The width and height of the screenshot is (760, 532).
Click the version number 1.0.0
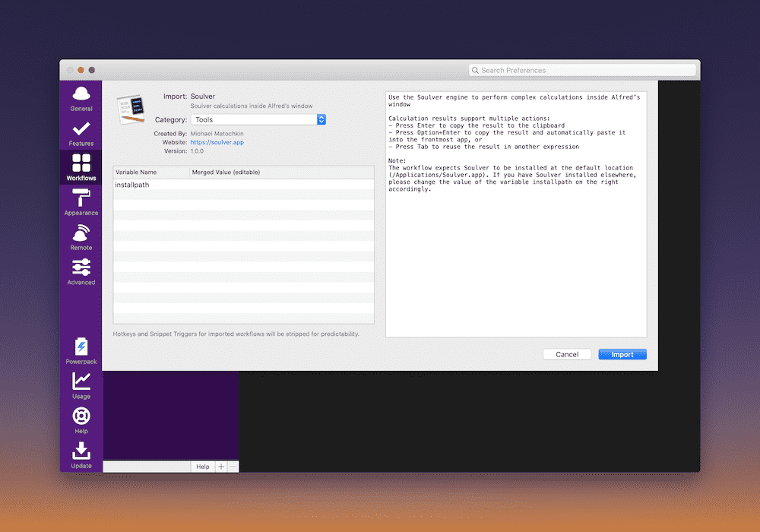point(197,151)
